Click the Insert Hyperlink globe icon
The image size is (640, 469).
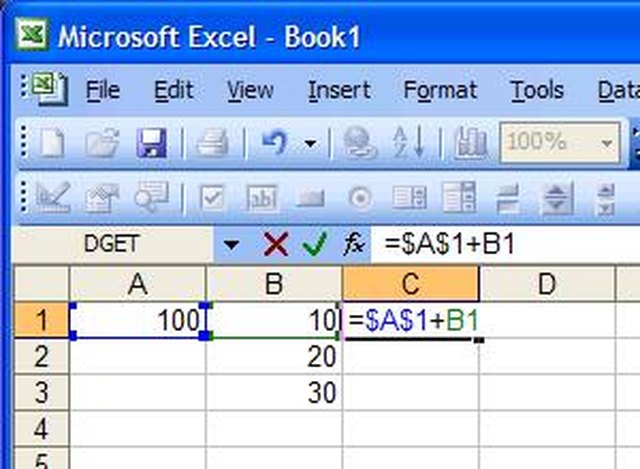[x=360, y=142]
